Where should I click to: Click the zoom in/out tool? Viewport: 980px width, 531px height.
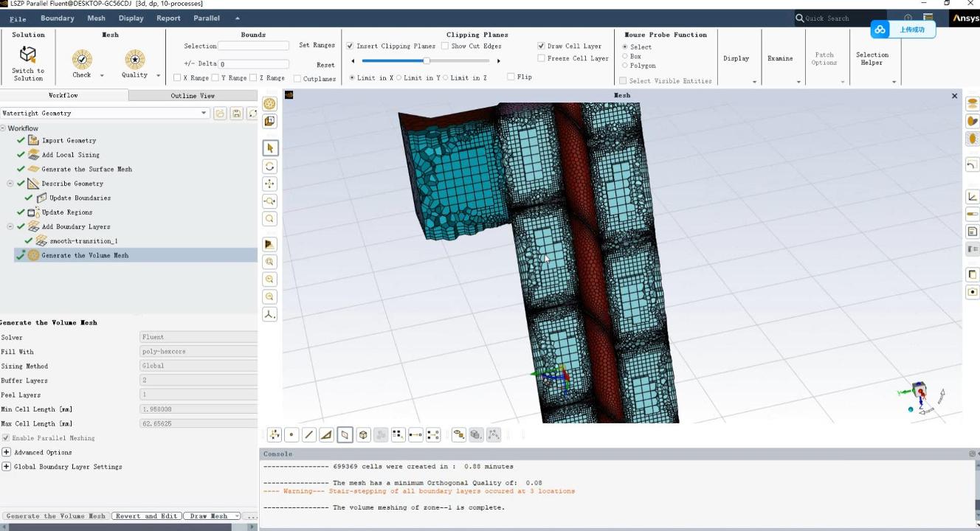[270, 201]
